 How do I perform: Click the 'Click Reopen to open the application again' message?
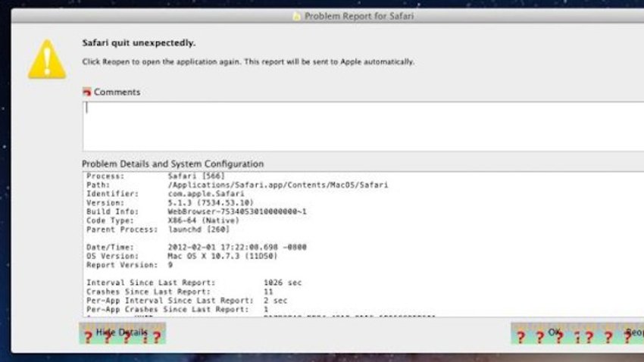coord(248,61)
